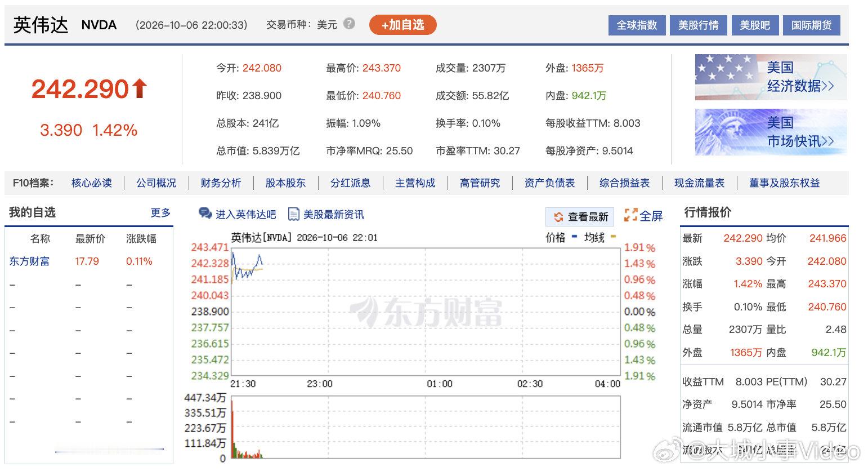Screen dimensions: 868x471
Task: Open the 董事及股东权益 F10 tab
Action: pos(785,183)
